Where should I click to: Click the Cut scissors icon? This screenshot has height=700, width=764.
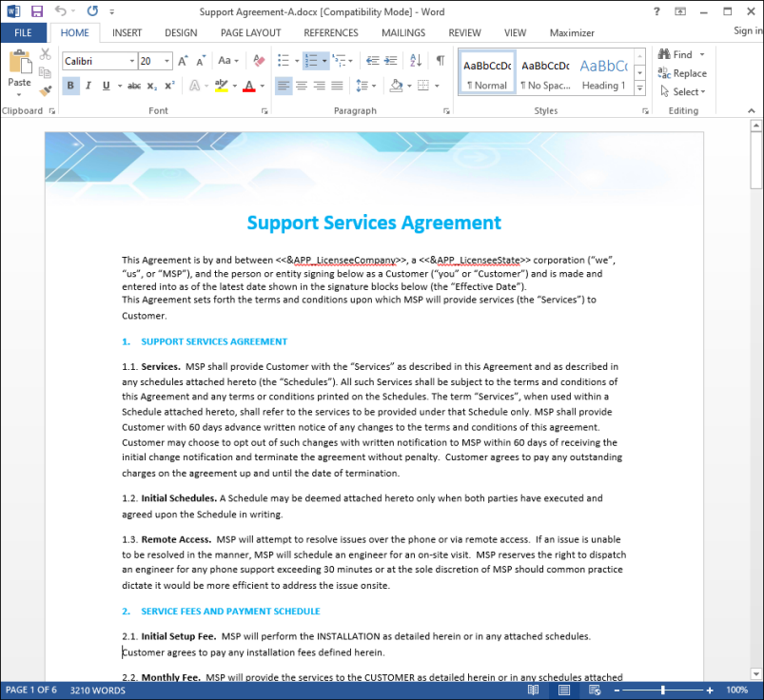[46, 53]
